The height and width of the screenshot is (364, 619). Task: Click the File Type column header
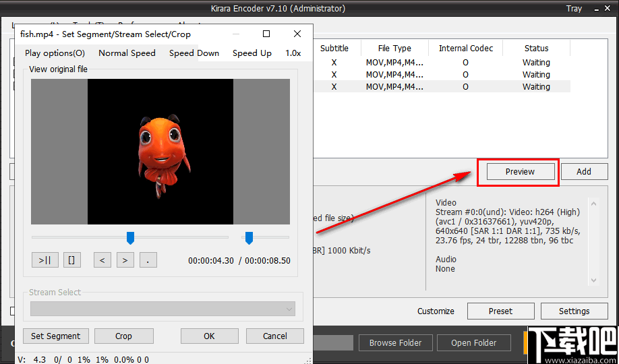(394, 48)
